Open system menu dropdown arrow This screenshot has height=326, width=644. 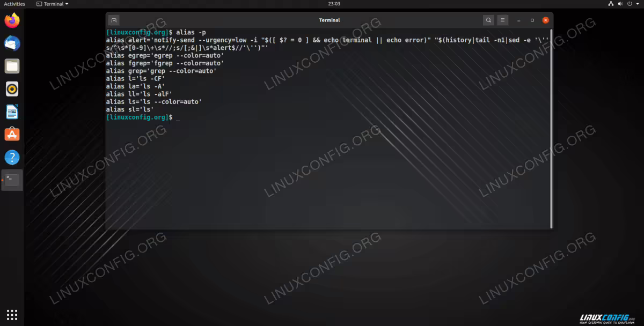pos(638,4)
